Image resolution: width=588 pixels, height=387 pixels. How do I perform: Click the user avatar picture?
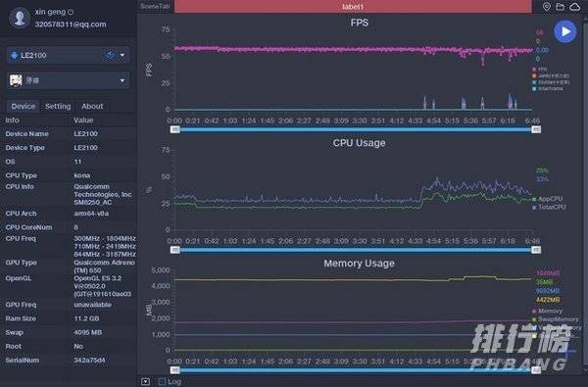[20, 18]
